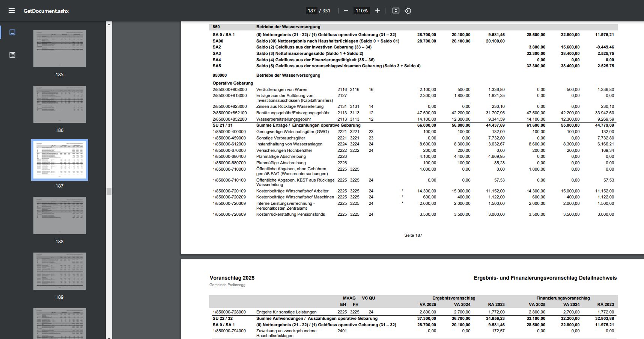The height and width of the screenshot is (339, 644).
Task: Click 'Wasserbereitstellungsgebühr' row label
Action: pos(283,119)
